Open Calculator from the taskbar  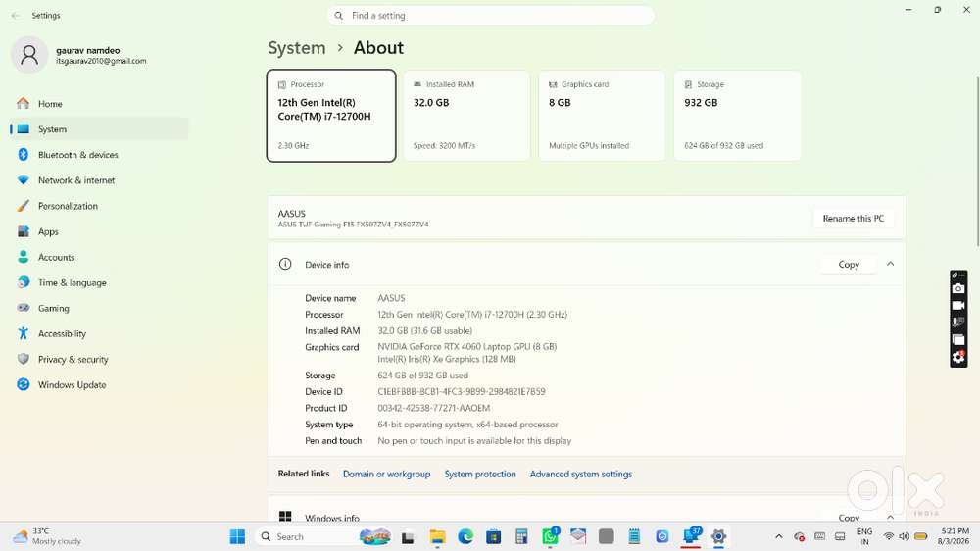(521, 536)
